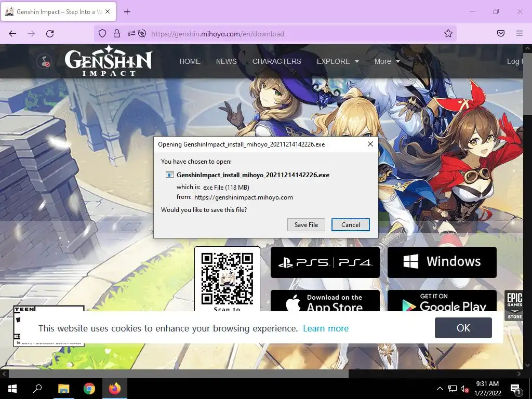
Task: Open the notification center icon
Action: point(516,389)
